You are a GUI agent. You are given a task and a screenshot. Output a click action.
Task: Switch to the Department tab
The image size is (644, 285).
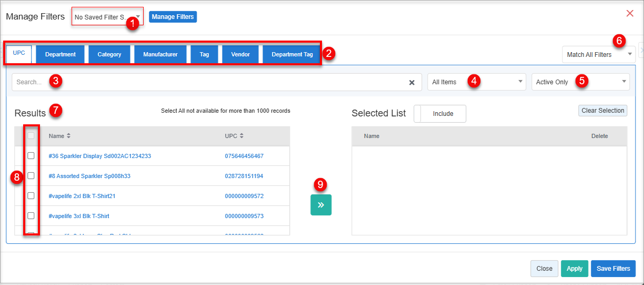[x=61, y=54]
